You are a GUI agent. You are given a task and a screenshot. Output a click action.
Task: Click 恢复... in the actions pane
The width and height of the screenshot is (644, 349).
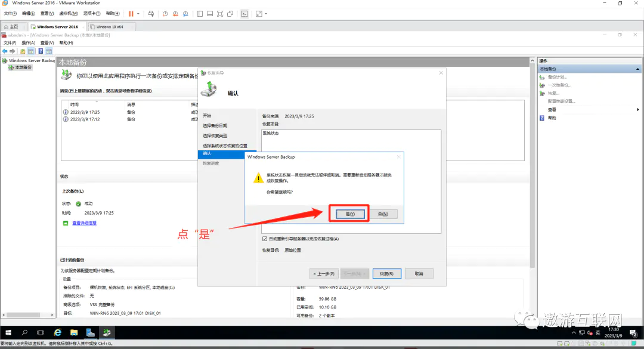(x=553, y=93)
